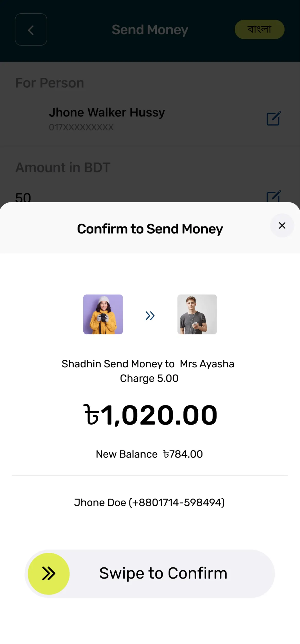Screen dimensions: 300x644
Task: Switch language with the বাংলা toggle
Action: [x=259, y=29]
